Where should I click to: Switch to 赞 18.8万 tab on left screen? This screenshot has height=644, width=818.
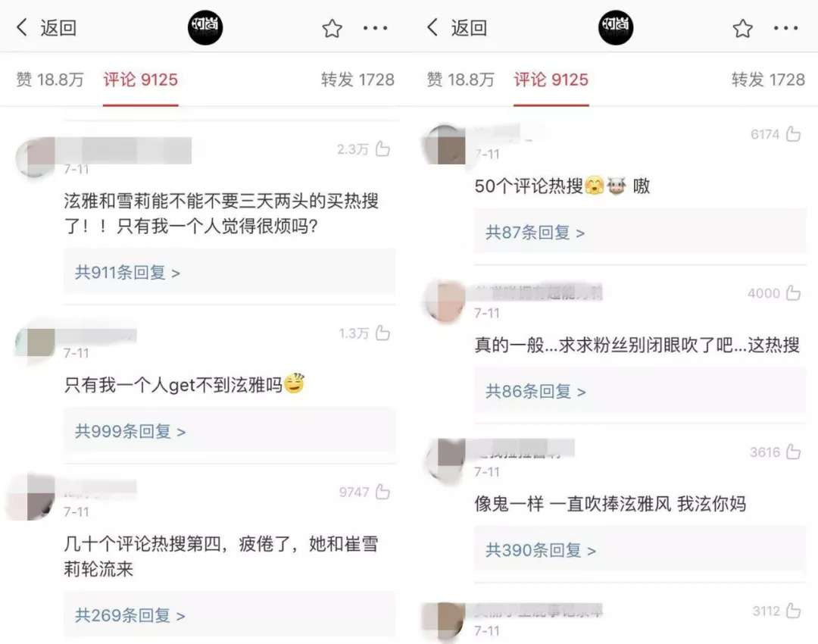coord(50,80)
